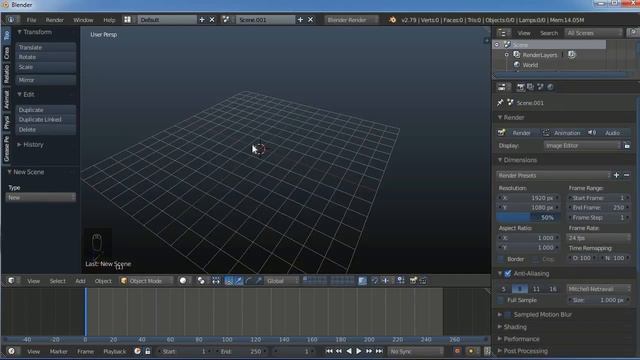Enable the Sampled Motion Blur checkbox
Image resolution: width=640 pixels, height=360 pixels.
click(508, 315)
